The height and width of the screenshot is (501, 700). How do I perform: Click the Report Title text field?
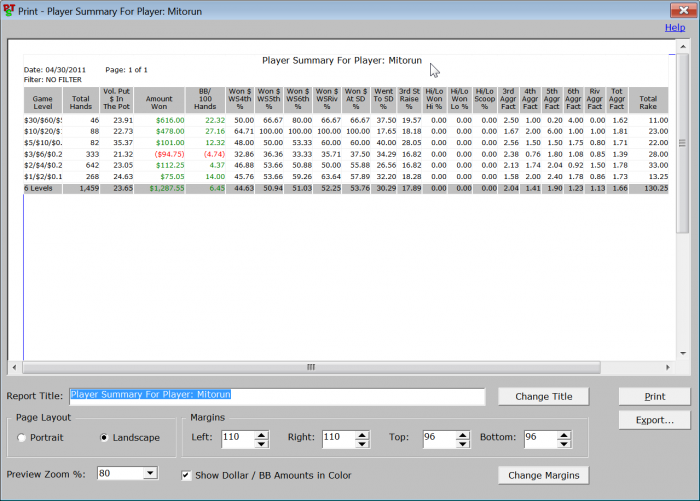pyautogui.click(x=276, y=396)
